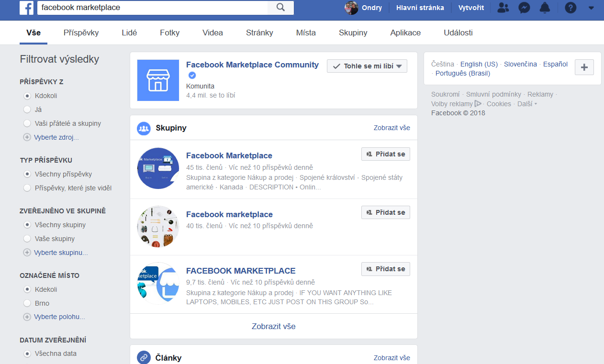Open Tohle se mi líbí dropdown
Image resolution: width=604 pixels, height=364 pixels.
(x=367, y=66)
